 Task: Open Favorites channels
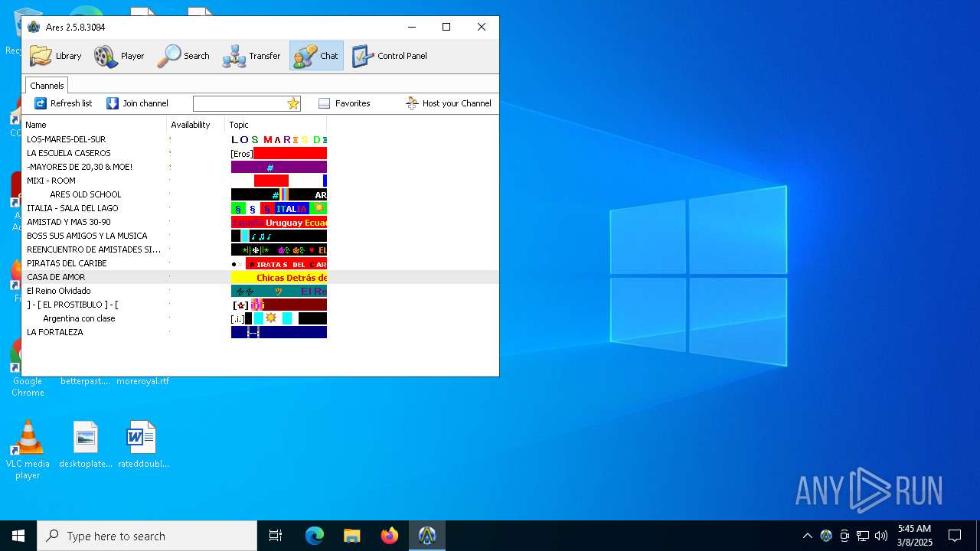point(344,103)
